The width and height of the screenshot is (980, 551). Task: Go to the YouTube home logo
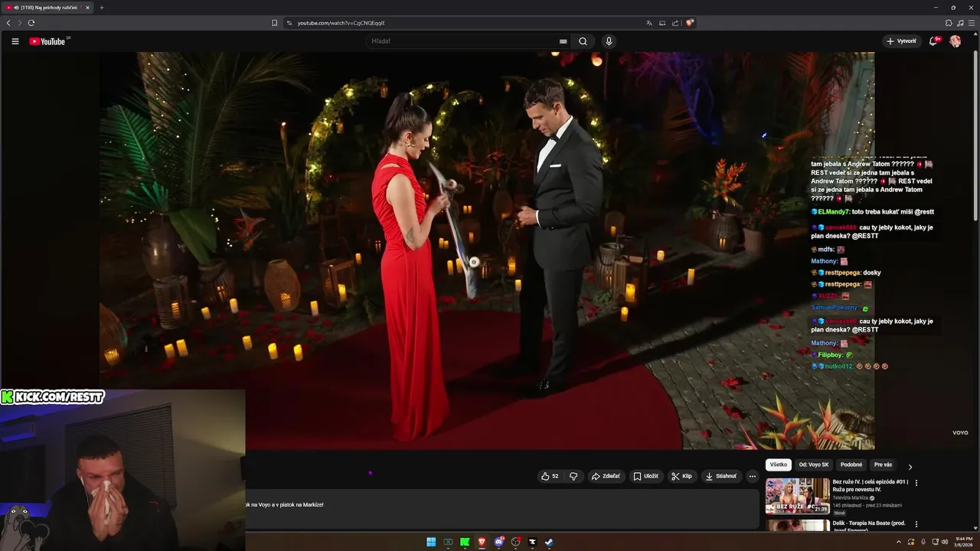tap(47, 41)
